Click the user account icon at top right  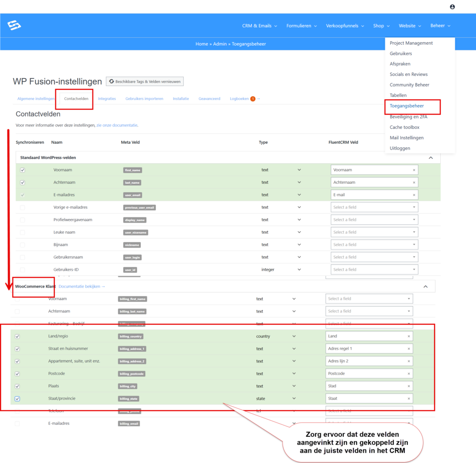pos(452,7)
